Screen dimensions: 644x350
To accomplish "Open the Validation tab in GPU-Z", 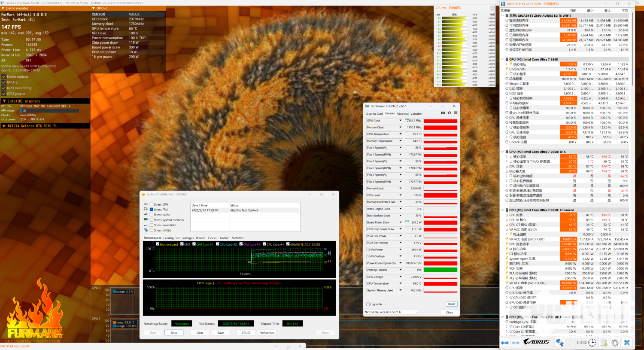I will click(416, 114).
